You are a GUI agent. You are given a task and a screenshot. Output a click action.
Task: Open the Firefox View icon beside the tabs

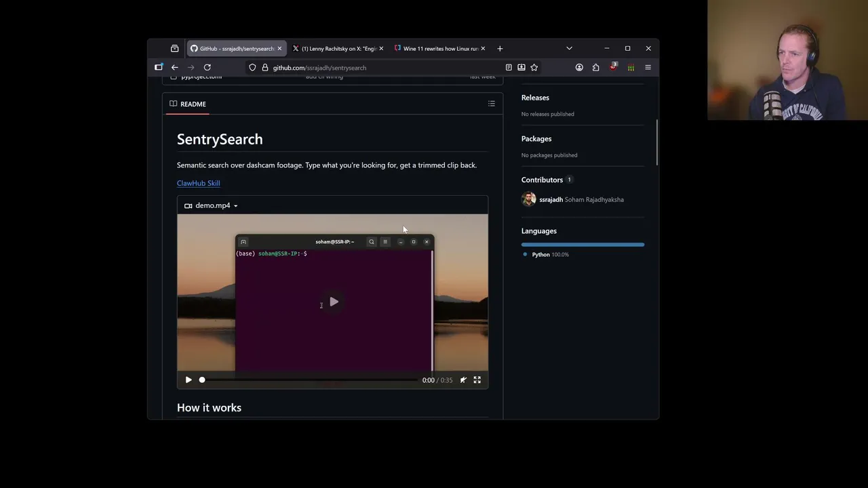coord(174,48)
